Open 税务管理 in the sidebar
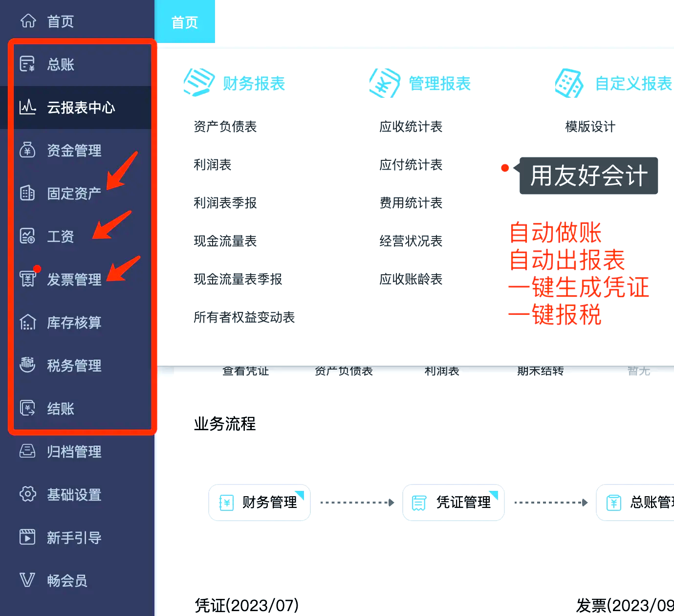The height and width of the screenshot is (616, 674). [x=77, y=365]
